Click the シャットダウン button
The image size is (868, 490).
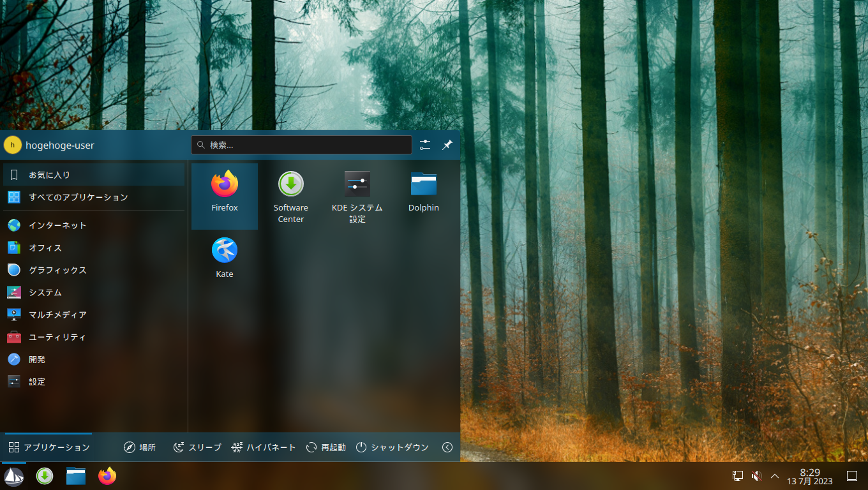coord(392,447)
